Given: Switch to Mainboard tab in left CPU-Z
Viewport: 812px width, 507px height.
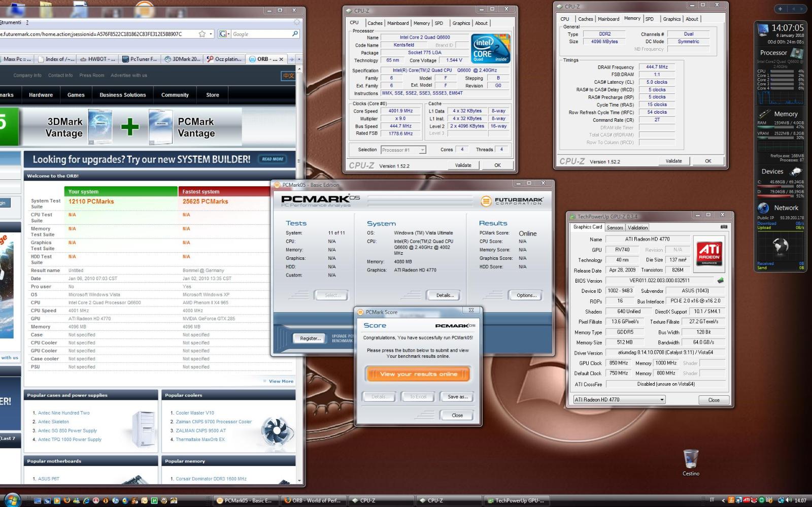Looking at the screenshot, I should coord(398,23).
